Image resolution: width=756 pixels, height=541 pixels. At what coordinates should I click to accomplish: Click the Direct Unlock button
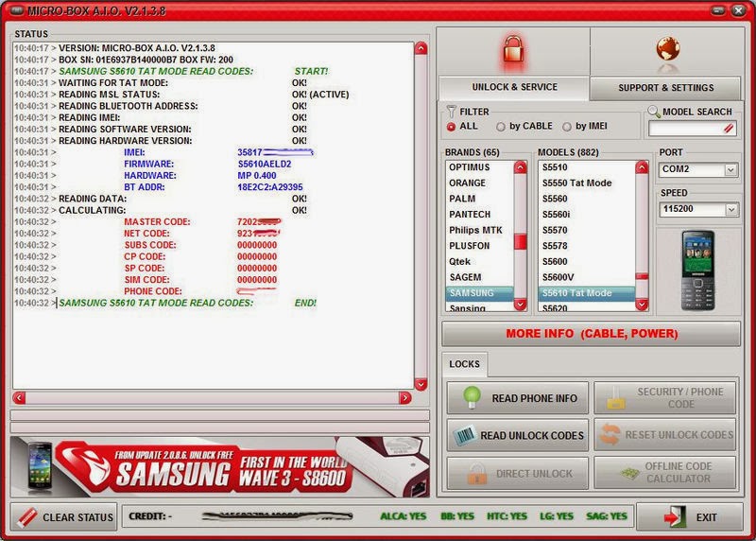point(518,474)
